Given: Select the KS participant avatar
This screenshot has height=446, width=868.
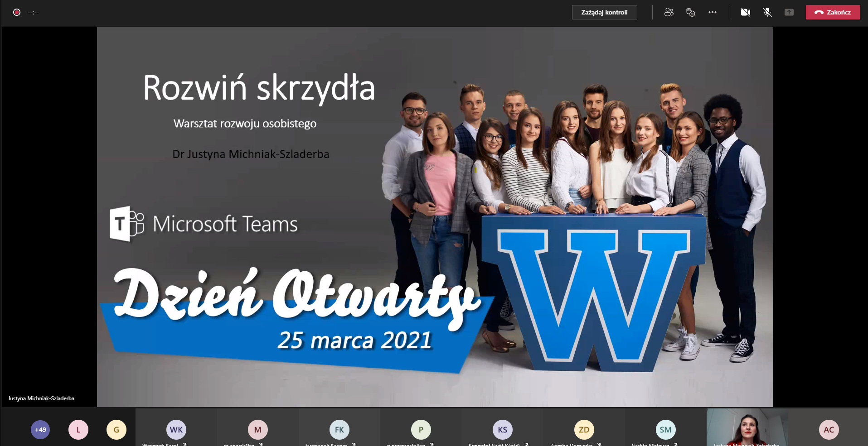Looking at the screenshot, I should pos(502,430).
